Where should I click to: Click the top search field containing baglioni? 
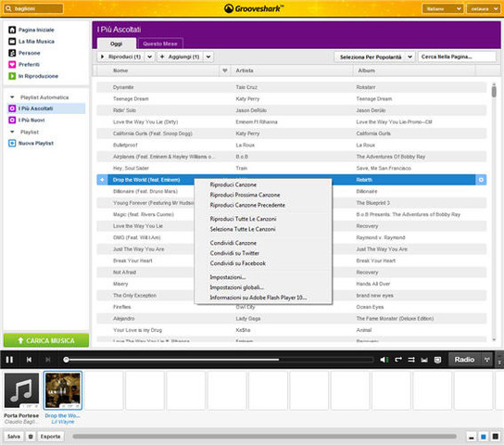pos(33,8)
